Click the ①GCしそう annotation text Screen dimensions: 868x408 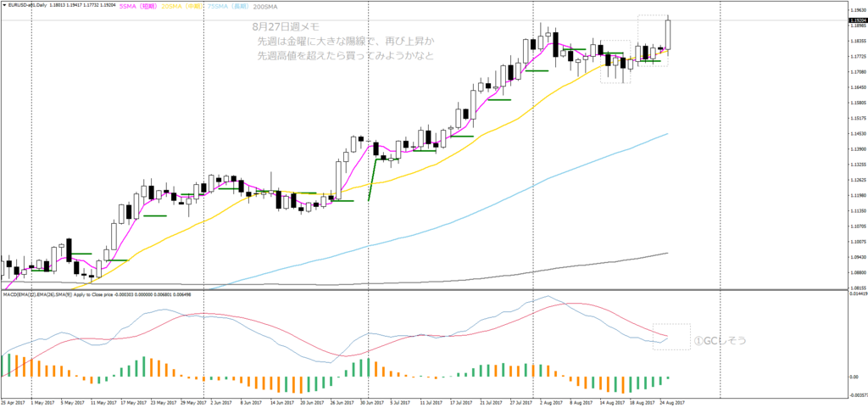tap(720, 340)
